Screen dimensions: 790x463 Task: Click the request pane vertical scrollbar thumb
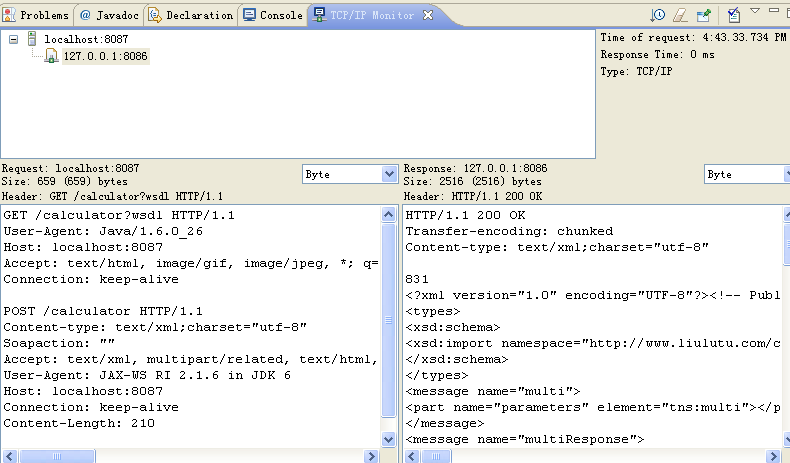[388, 320]
